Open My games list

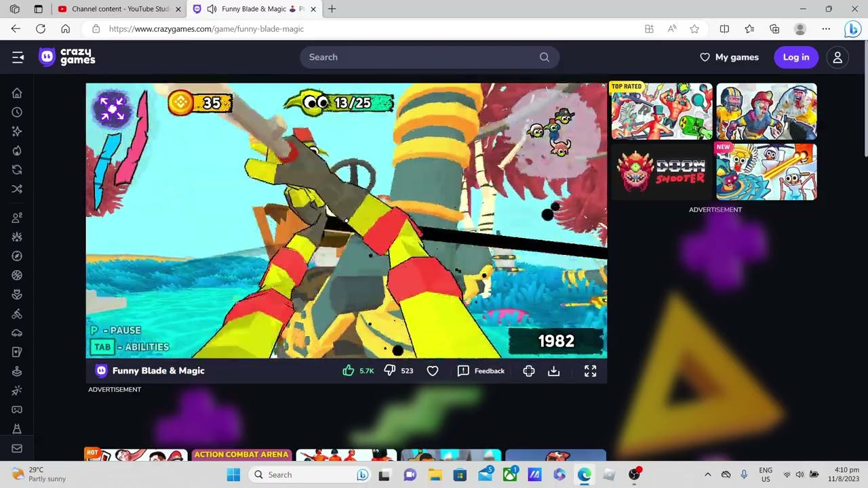pyautogui.click(x=729, y=58)
